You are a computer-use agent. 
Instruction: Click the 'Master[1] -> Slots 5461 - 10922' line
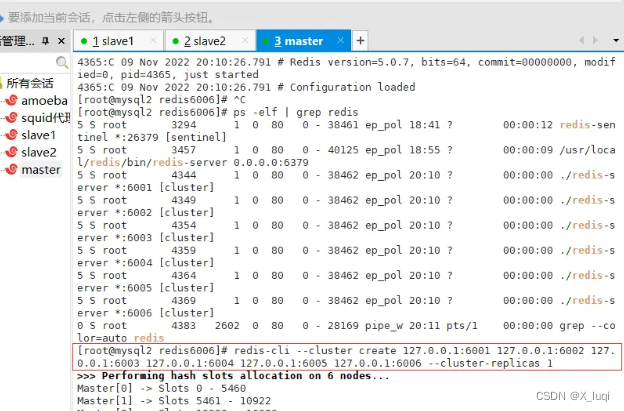coord(174,401)
